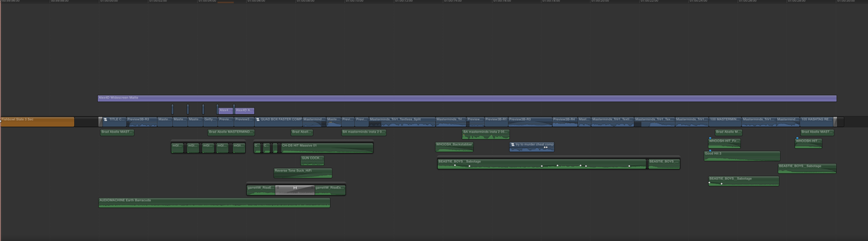The image size is (868, 241).
Task: Click the keyframe pair on 'try to murder' clip
Action: click(x=545, y=148)
